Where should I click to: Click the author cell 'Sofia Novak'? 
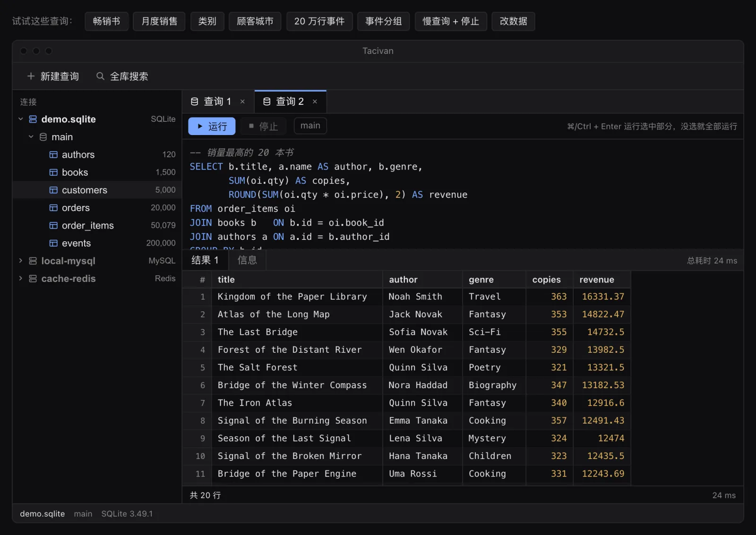(x=422, y=332)
